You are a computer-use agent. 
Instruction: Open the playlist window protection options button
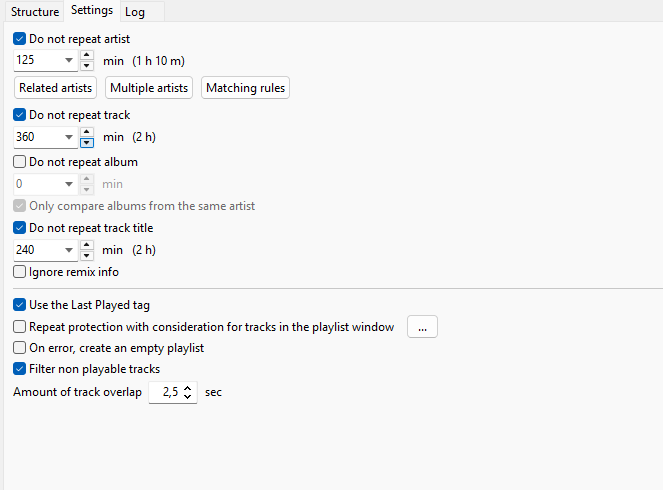click(x=422, y=327)
